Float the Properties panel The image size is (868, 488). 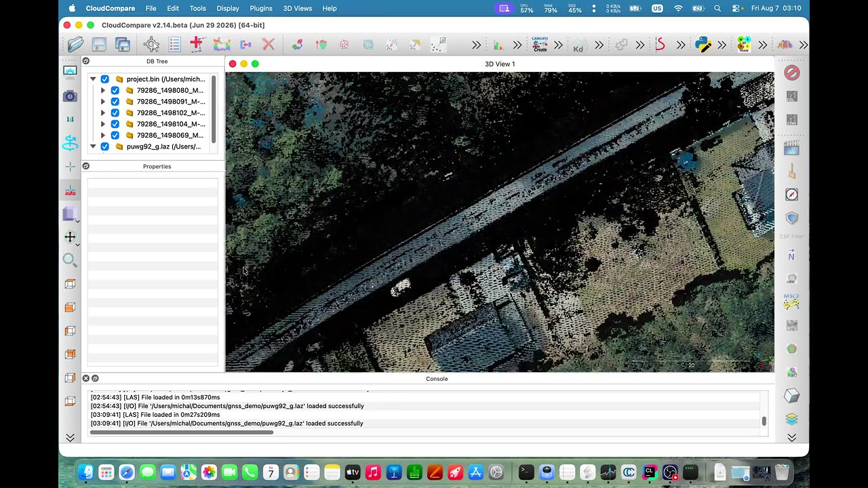coord(86,166)
